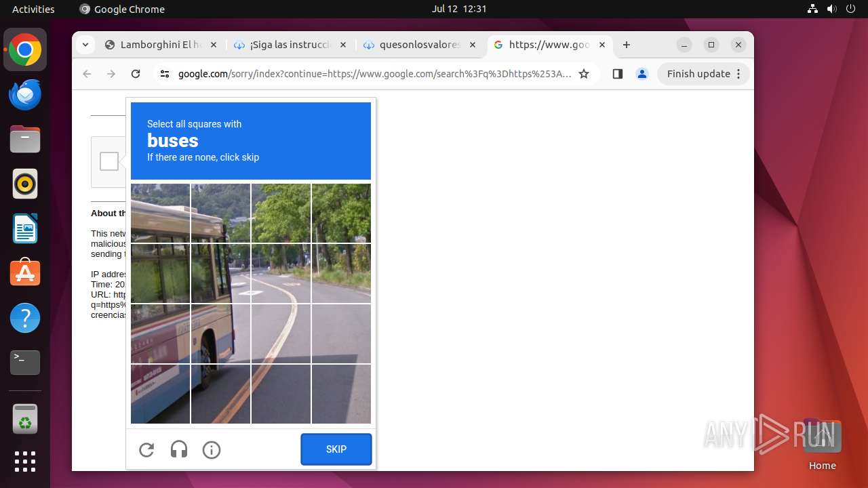Tick the reCAPTCHA checkbox behind the challenge
The image size is (868, 488).
point(109,161)
